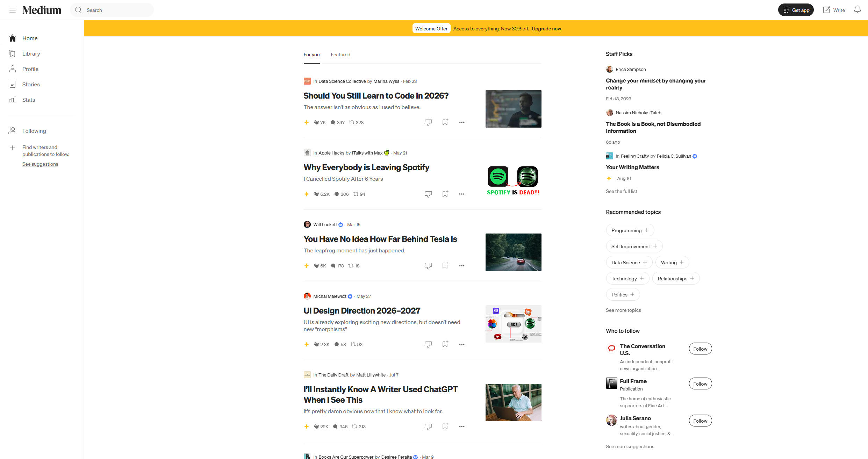Image resolution: width=868 pixels, height=459 pixels.
Task: Click See more topics
Action: point(623,310)
